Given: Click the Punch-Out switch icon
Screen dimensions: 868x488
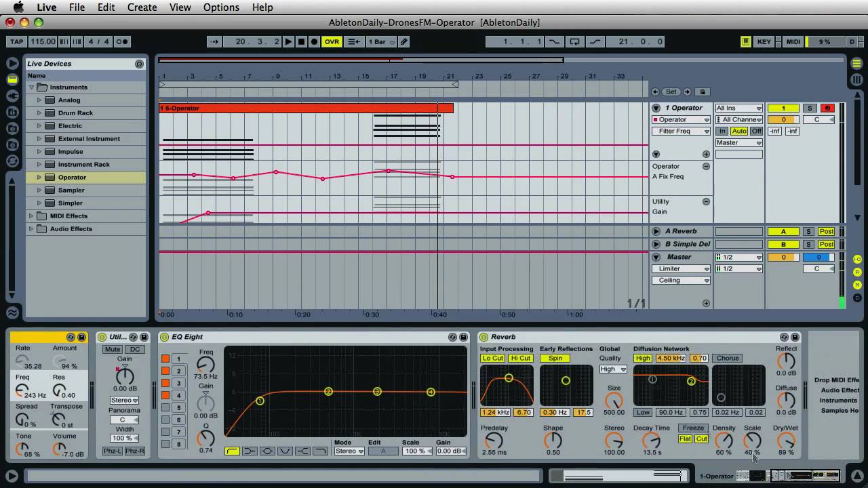Looking at the screenshot, I should [x=595, y=41].
